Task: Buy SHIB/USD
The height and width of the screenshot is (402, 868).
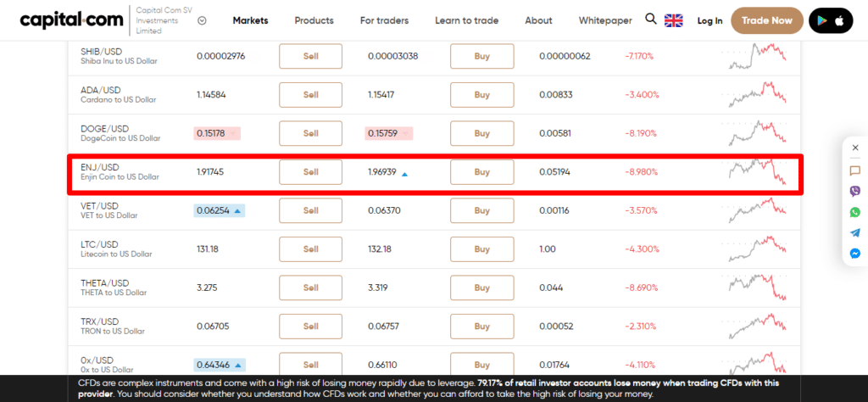Action: (x=482, y=56)
